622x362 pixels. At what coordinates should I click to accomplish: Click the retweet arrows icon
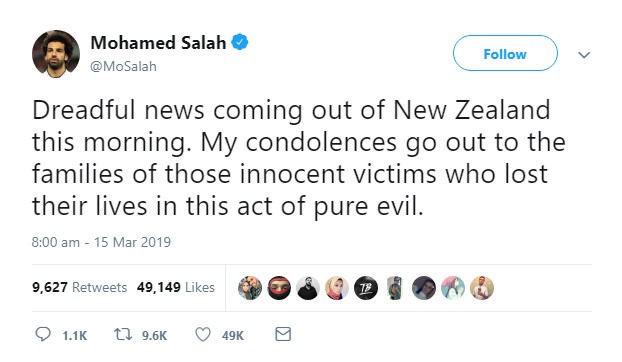click(123, 334)
